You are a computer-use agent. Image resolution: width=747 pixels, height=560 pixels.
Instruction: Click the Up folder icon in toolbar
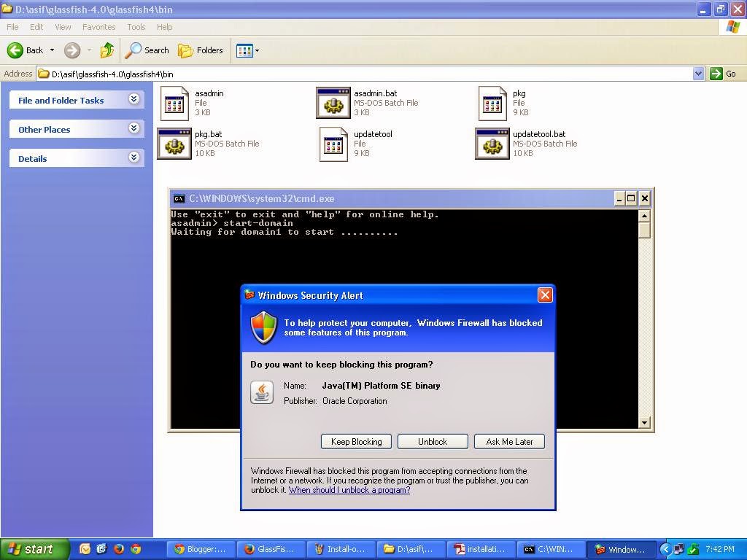tap(107, 50)
